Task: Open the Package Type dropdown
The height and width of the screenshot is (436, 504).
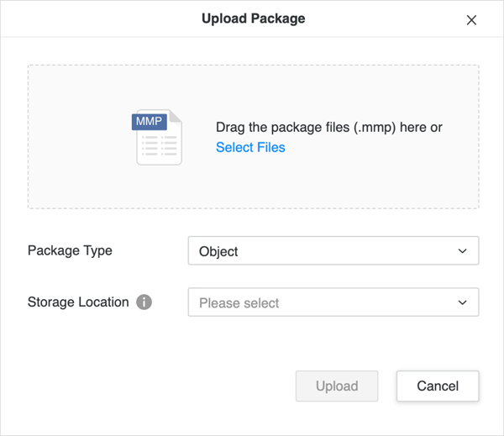Action: point(333,251)
